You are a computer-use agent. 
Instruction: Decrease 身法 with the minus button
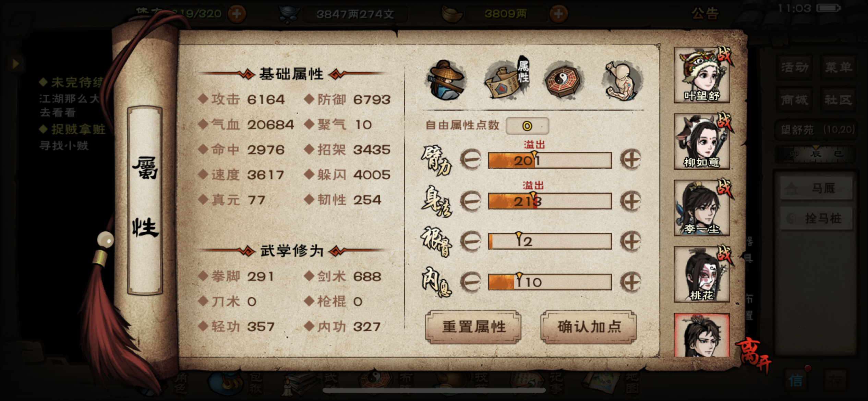click(471, 201)
